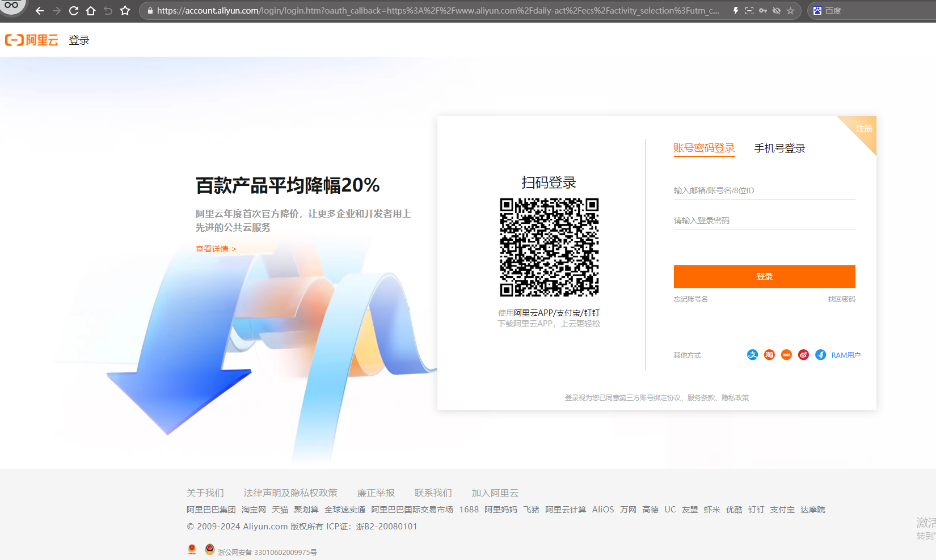Open the 联系我们 footer link
936x560 pixels.
[433, 493]
